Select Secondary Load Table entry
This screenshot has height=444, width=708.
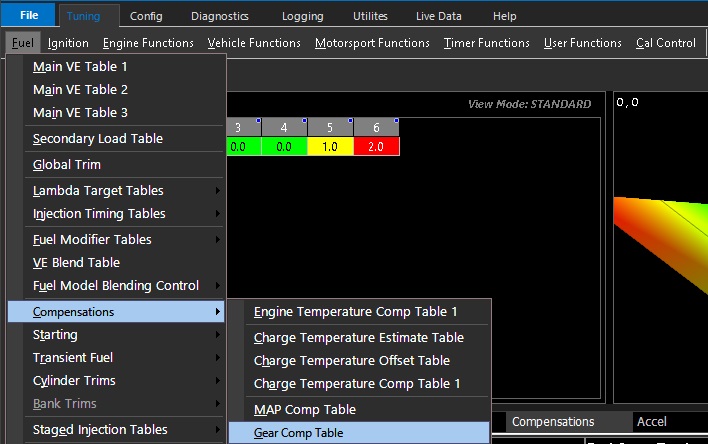pyautogui.click(x=97, y=139)
